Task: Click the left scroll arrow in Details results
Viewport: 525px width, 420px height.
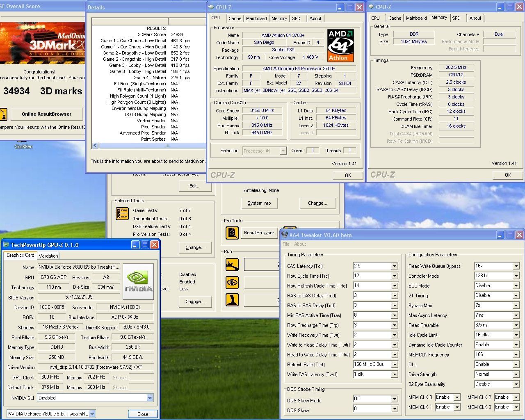Action: (95, 146)
